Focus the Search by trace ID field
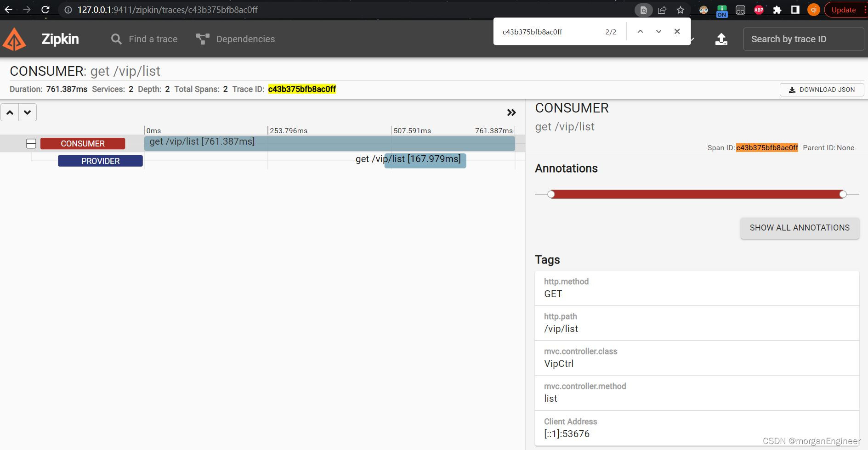 click(x=803, y=39)
